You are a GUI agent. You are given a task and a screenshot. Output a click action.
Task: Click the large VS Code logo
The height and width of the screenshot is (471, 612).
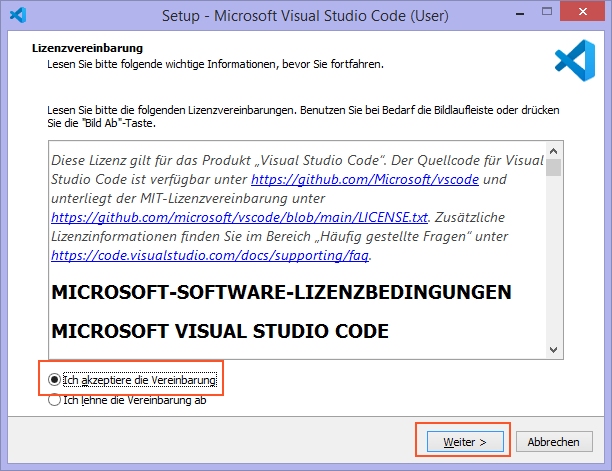click(x=575, y=60)
